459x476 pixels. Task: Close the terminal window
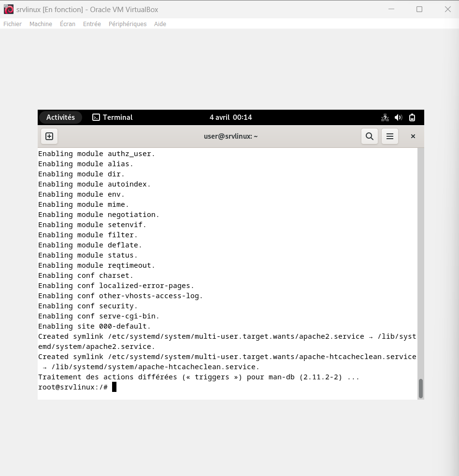click(x=413, y=136)
